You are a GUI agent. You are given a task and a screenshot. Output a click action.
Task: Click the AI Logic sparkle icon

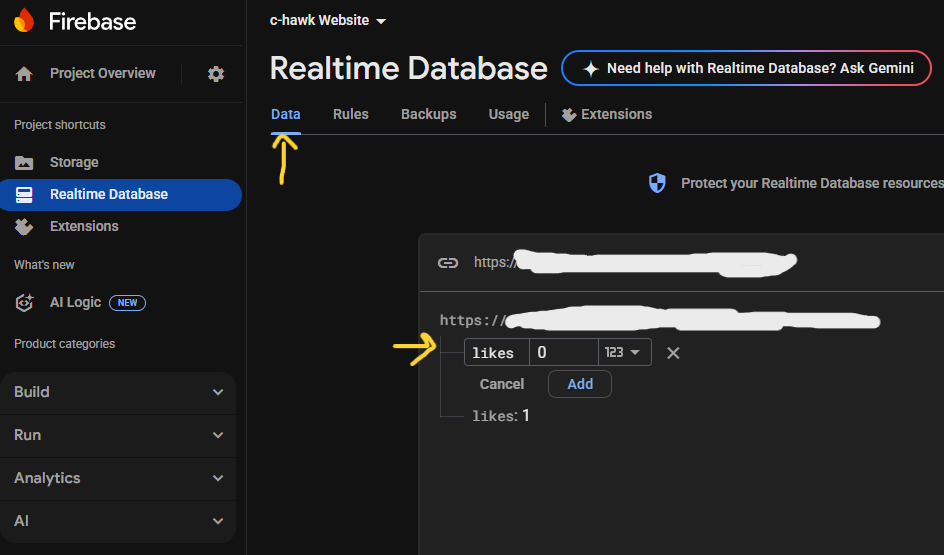click(24, 303)
